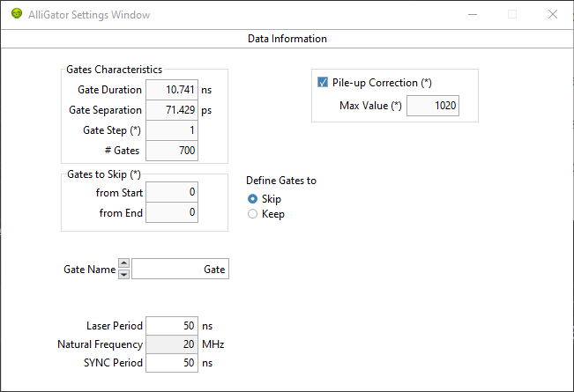This screenshot has height=392, width=574.
Task: Click the Gates to Skip (*) label
Action: click(x=104, y=174)
